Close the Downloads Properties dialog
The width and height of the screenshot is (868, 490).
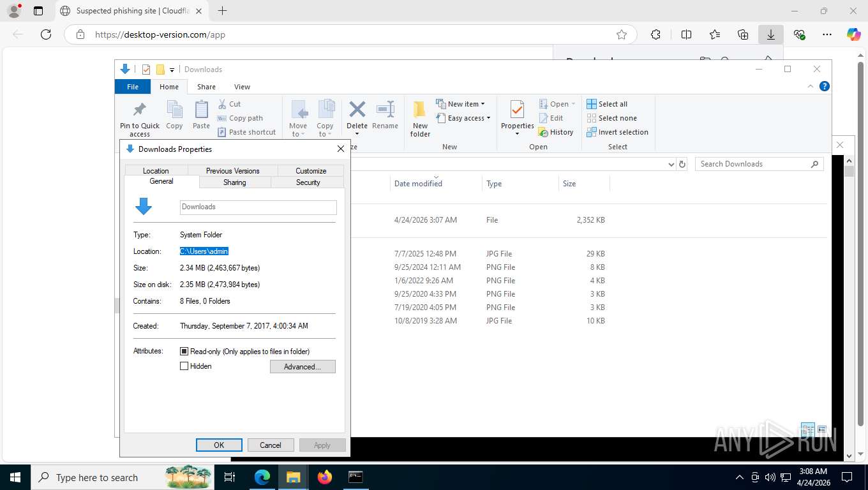coord(341,149)
